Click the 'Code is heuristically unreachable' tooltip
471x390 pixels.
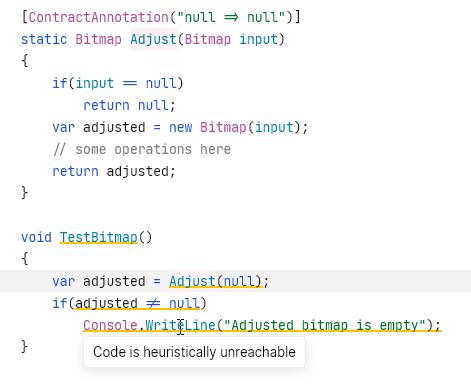pos(194,352)
